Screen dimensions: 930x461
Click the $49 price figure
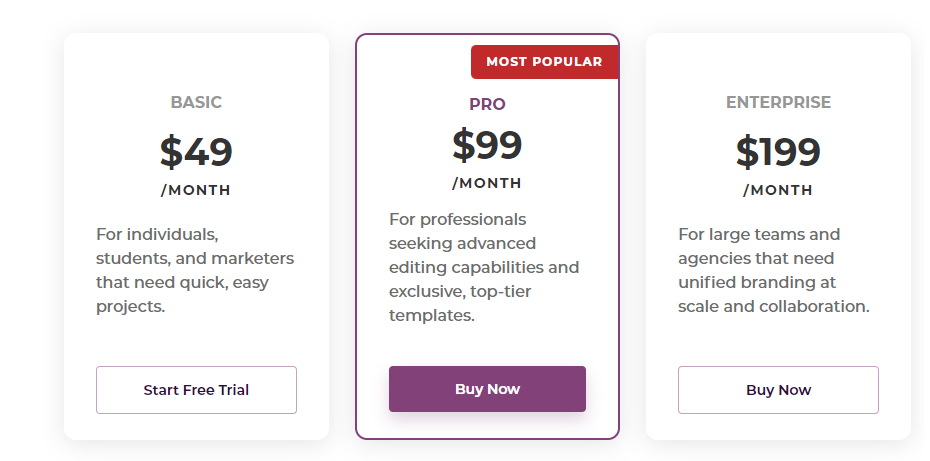pyautogui.click(x=196, y=151)
